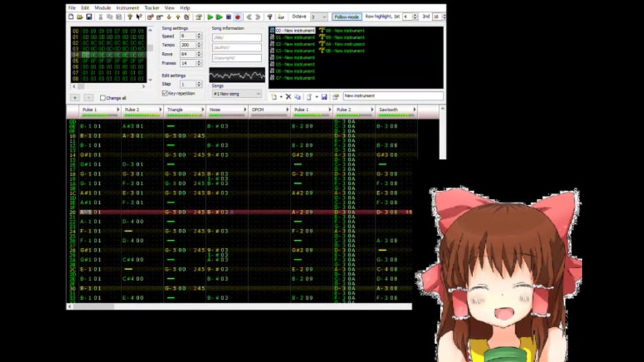Image resolution: width=644 pixels, height=362 pixels.
Task: Create a new module with New icon
Action: point(71,17)
